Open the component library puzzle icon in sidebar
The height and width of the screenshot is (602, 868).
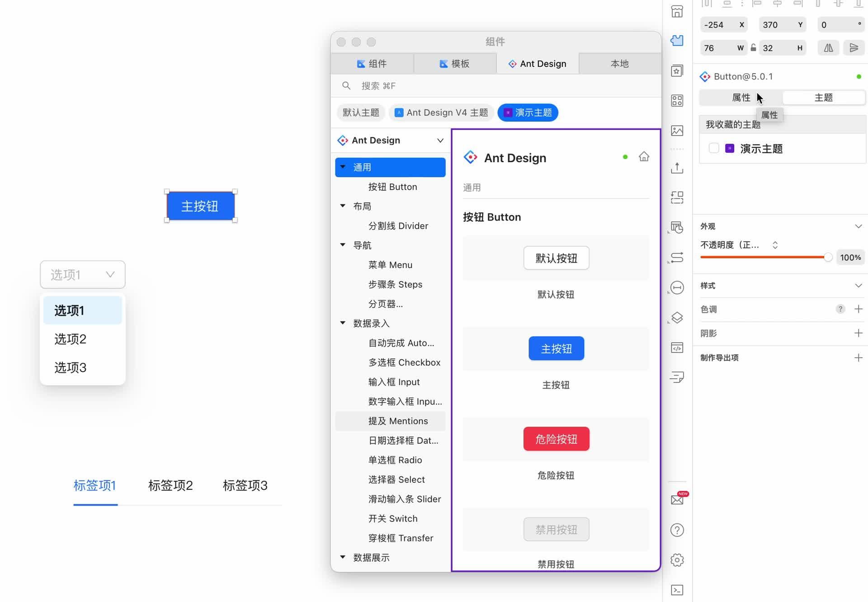coord(677,41)
